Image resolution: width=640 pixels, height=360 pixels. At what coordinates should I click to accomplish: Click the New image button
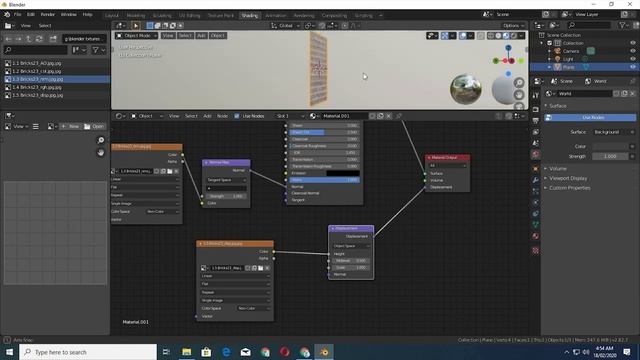pos(70,127)
